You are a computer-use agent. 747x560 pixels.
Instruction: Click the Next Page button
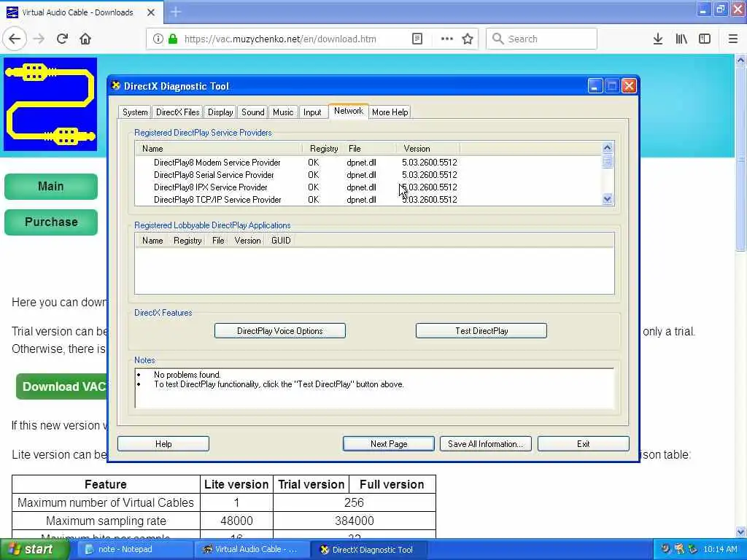tap(389, 444)
